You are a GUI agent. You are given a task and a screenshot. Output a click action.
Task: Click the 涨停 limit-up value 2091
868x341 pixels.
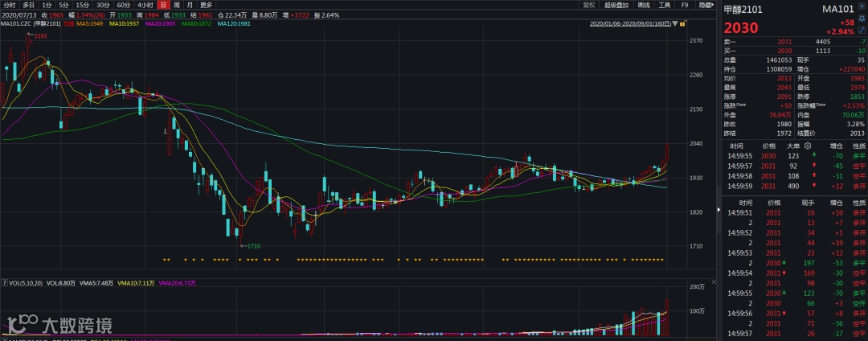pyautogui.click(x=784, y=97)
